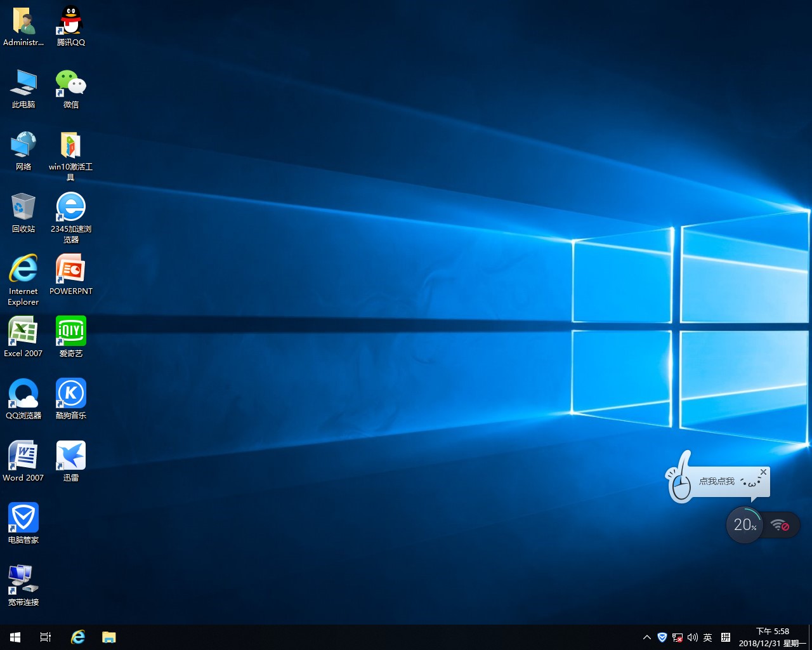
Task: Select the win10 activation tool folder
Action: click(70, 145)
